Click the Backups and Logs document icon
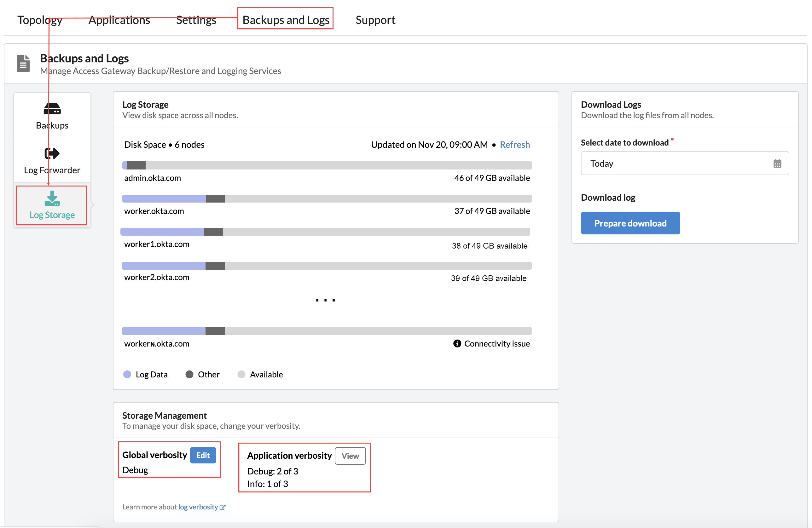The height and width of the screenshot is (528, 812). [x=23, y=64]
